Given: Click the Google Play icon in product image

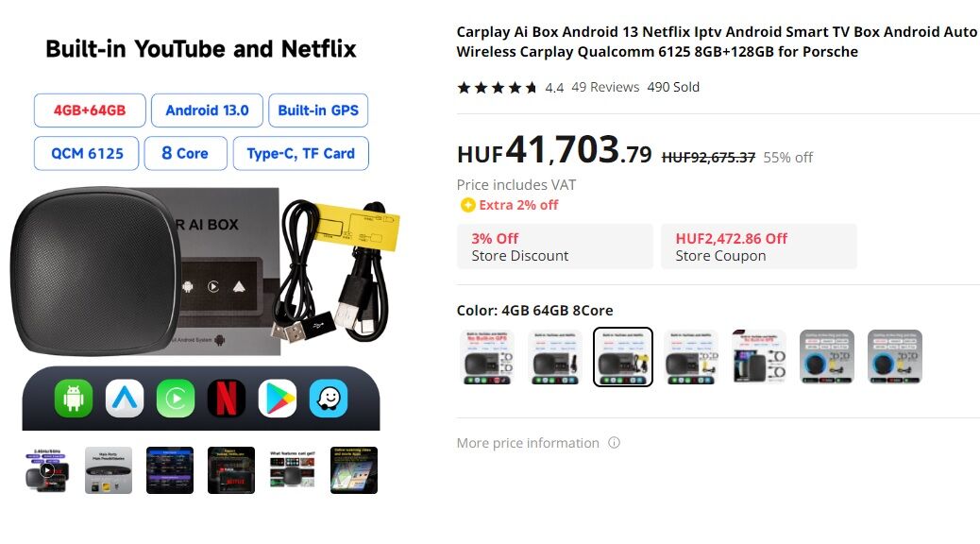Looking at the screenshot, I should (x=278, y=399).
